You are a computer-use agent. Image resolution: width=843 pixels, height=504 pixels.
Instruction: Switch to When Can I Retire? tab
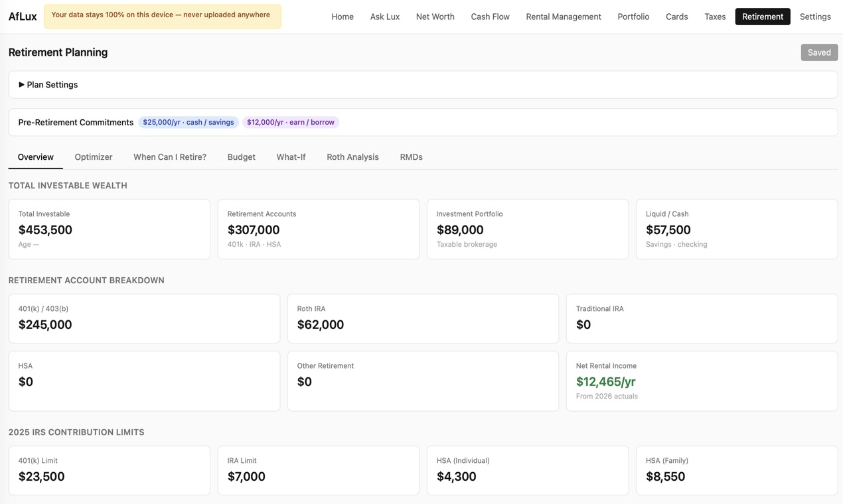170,157
